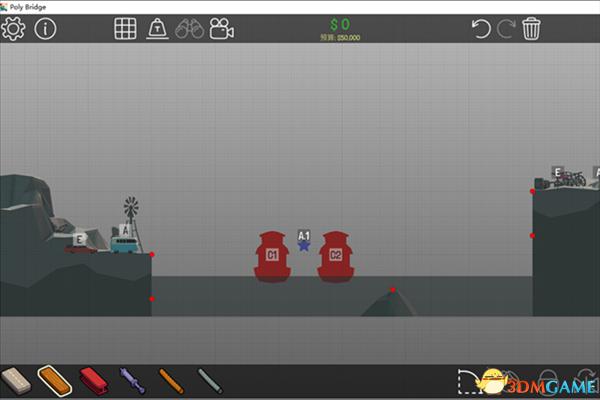Viewport: 600px width, 400px height.
Task: Select the grey cable material
Action: pos(210,381)
